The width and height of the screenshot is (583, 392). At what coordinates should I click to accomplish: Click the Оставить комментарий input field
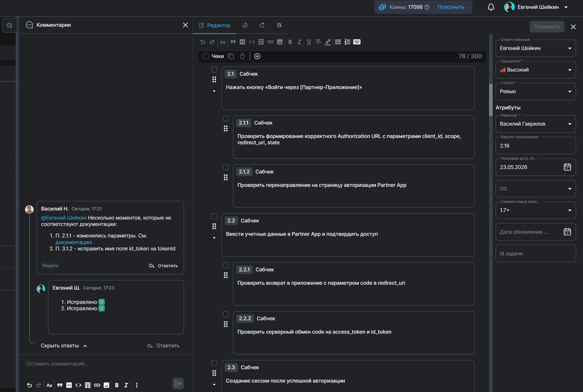click(106, 364)
